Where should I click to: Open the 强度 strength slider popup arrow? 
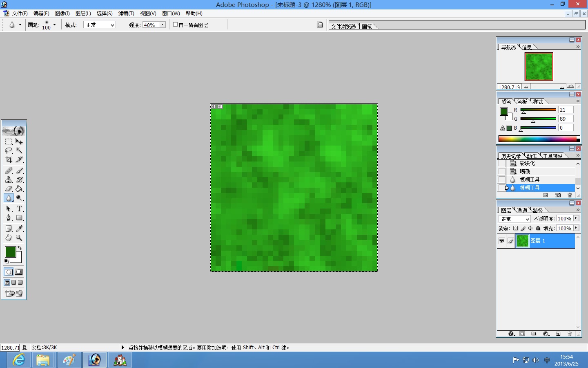coord(163,25)
